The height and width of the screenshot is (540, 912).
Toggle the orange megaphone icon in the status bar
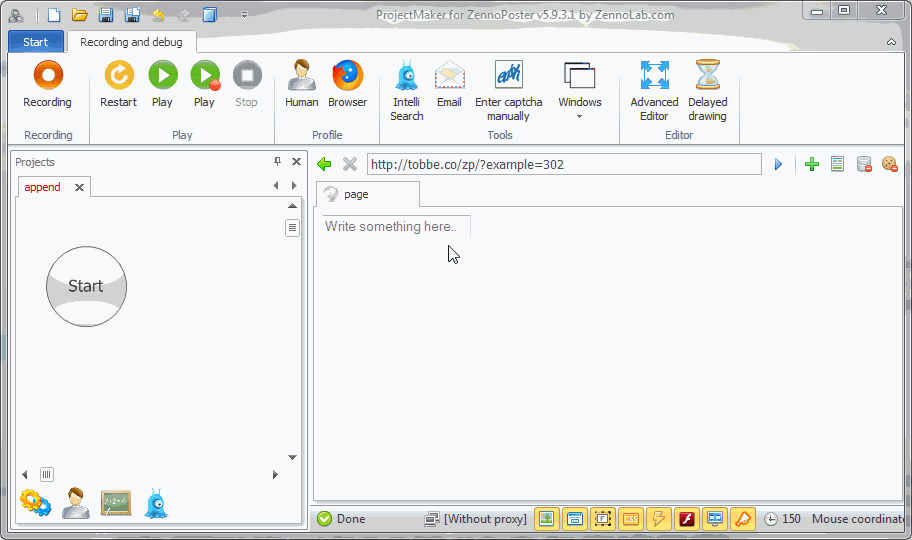[743, 518]
